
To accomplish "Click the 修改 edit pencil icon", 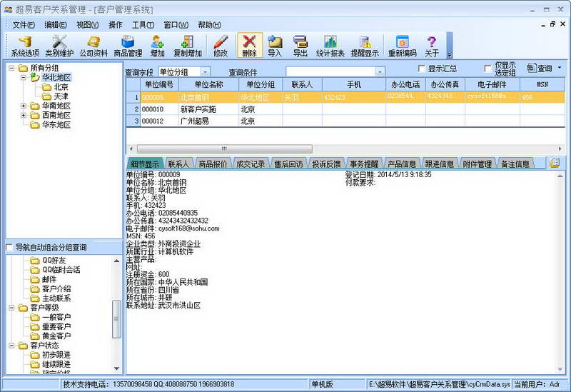I will point(221,45).
